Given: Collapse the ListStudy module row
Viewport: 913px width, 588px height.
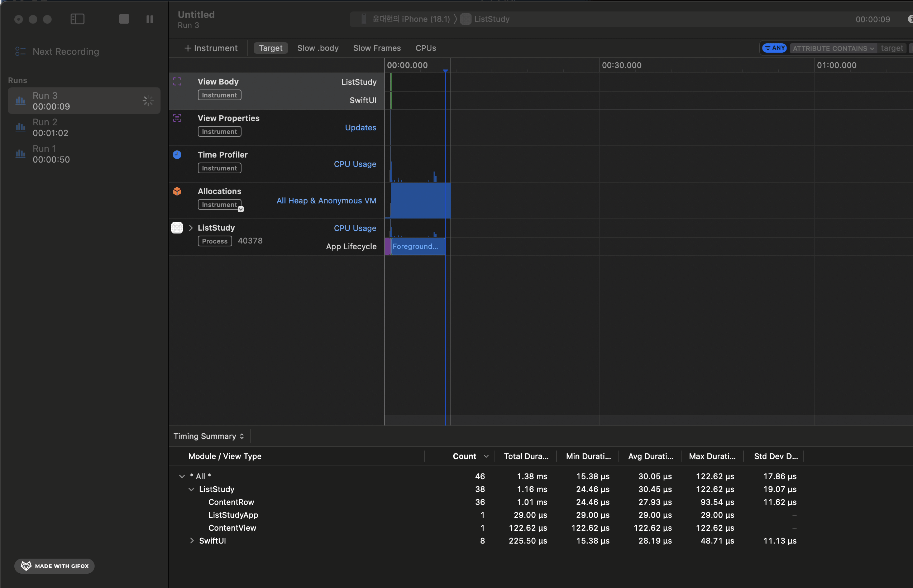Looking at the screenshot, I should coord(191,489).
